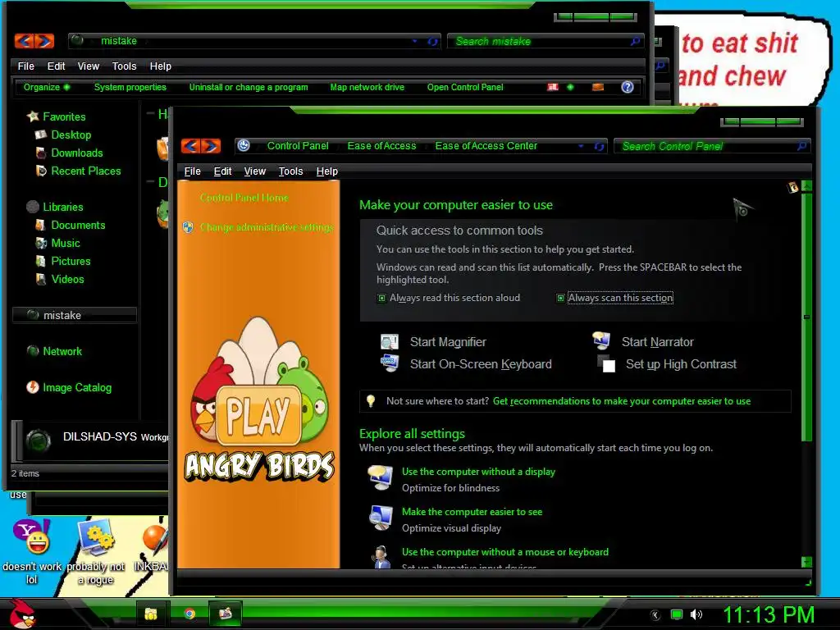Open Control Panel Home link
Viewport: 840px width, 630px height.
pyautogui.click(x=244, y=198)
